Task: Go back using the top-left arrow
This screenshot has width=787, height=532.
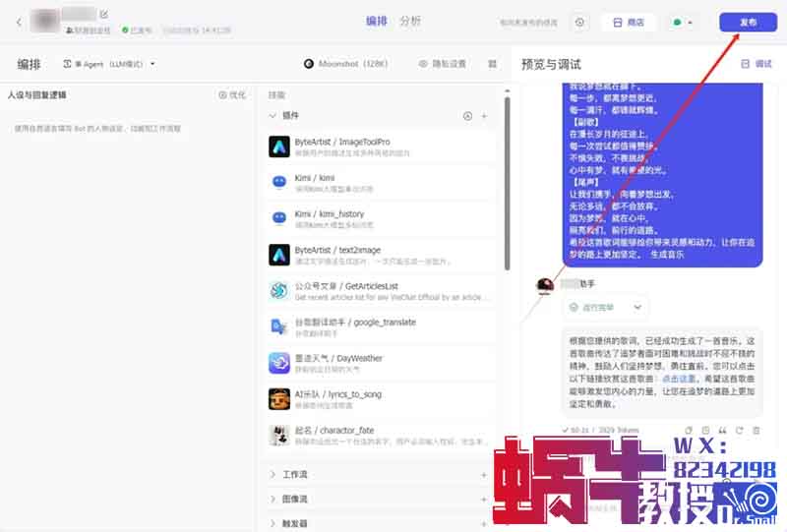Action: pos(19,22)
